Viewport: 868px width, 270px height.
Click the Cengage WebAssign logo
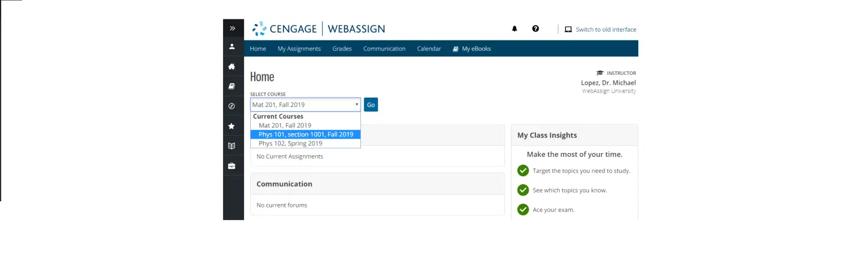(318, 28)
